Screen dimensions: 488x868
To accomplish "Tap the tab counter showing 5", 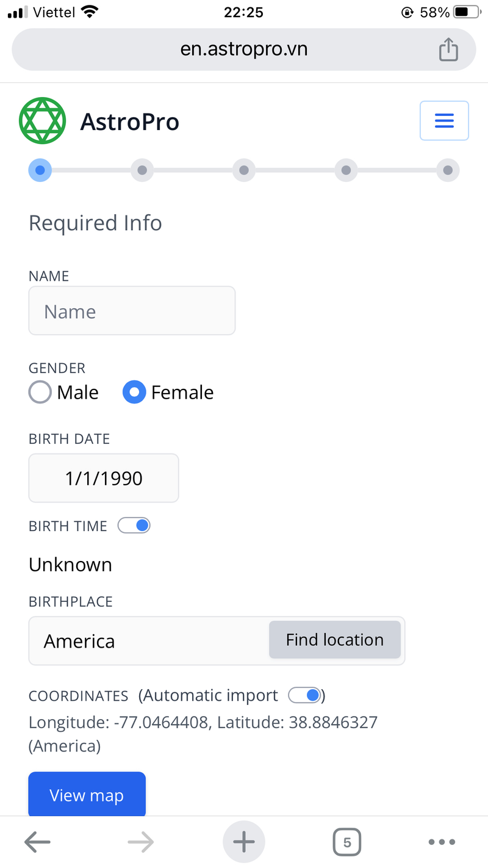I will [x=346, y=841].
